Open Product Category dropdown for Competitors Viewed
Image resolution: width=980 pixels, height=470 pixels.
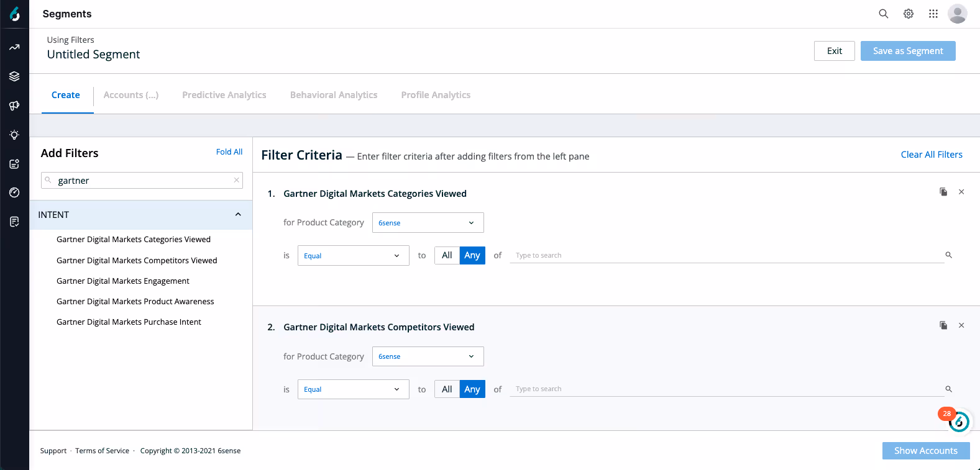(428, 356)
